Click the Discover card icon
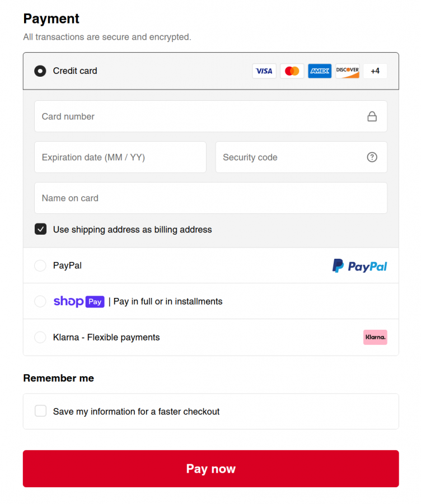Image resolution: width=421 pixels, height=504 pixels. click(347, 71)
